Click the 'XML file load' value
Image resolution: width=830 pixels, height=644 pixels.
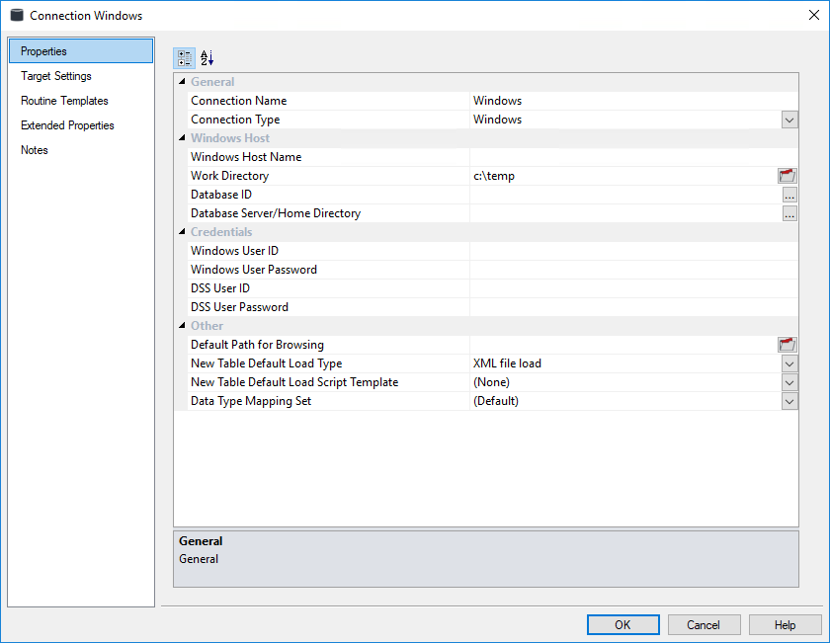pos(507,363)
